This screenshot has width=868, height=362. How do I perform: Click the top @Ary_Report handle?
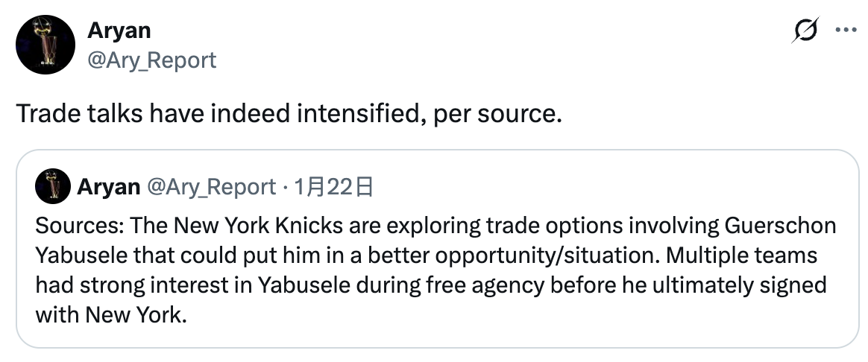(152, 59)
